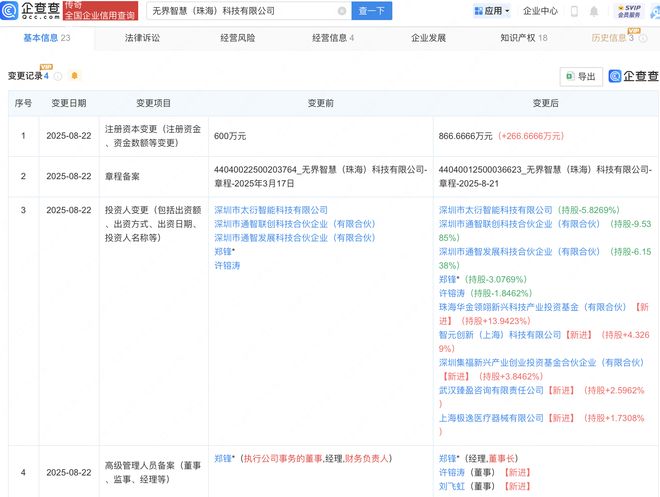Open 深圳市通智发展科技合伙企业 in 变更前 column

[295, 238]
